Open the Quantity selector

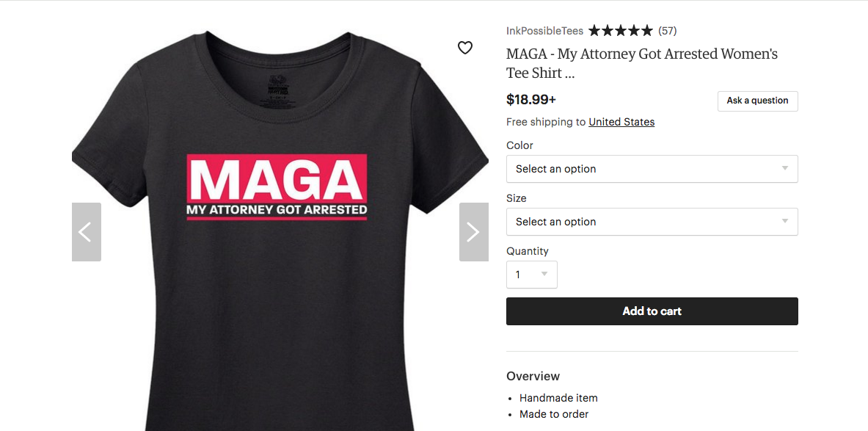[532, 275]
